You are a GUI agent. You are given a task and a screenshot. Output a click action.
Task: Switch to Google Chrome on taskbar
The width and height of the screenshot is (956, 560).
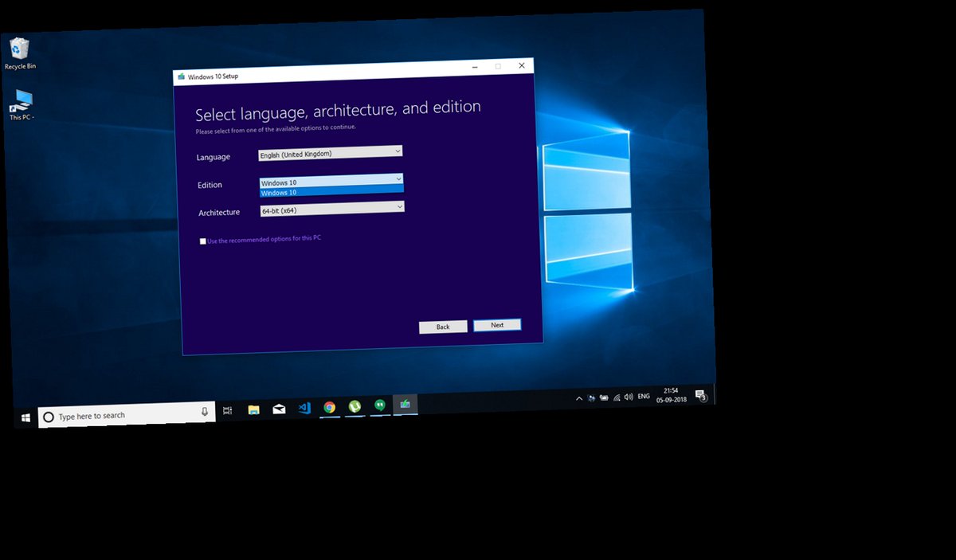(x=329, y=407)
